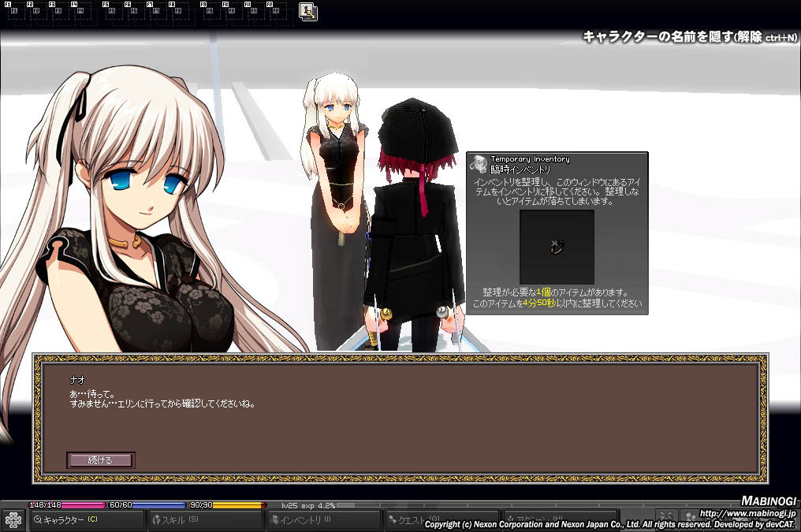Select the F5 hotkey slot
Screen dimensions: 801x532
tap(111, 10)
